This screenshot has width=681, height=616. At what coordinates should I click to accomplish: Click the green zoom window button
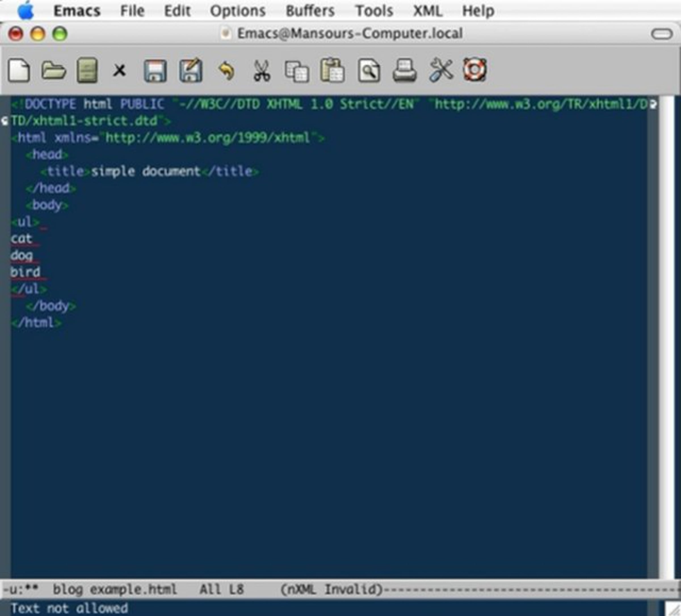(x=60, y=34)
